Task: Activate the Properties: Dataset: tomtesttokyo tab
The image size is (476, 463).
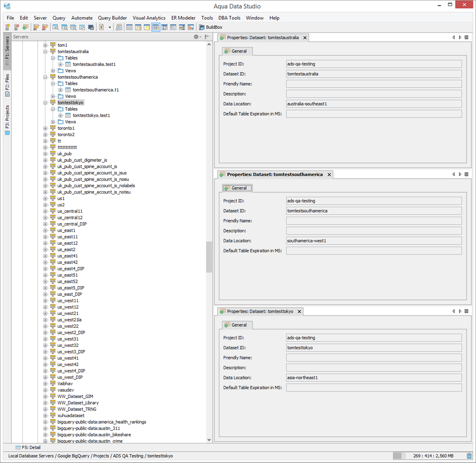Action: [260, 312]
